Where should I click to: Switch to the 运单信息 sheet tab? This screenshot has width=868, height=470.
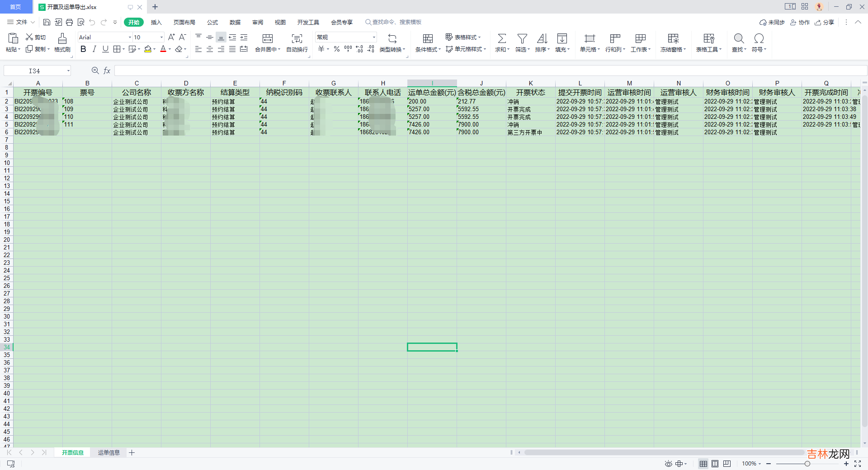(x=108, y=452)
